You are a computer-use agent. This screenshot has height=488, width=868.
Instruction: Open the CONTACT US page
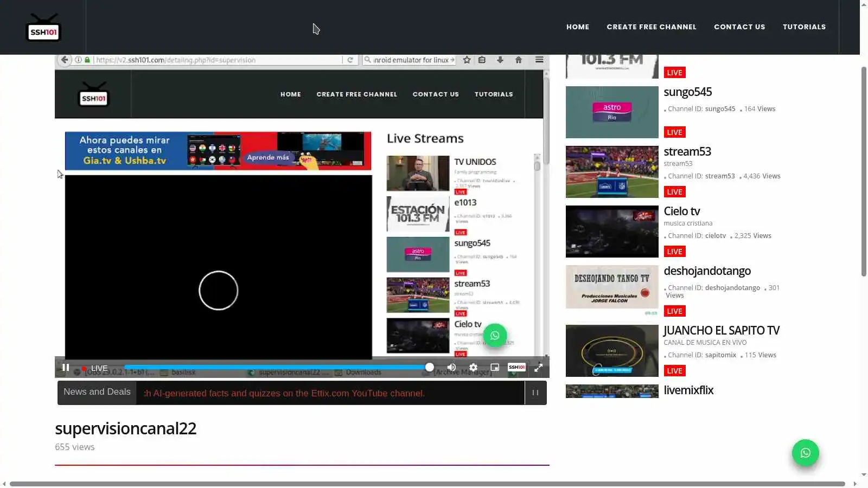[x=739, y=27]
